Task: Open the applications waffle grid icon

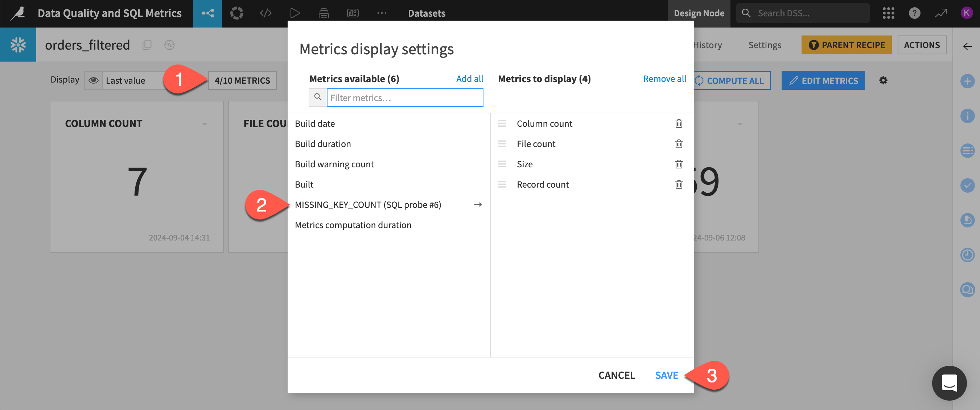Action: (x=888, y=13)
